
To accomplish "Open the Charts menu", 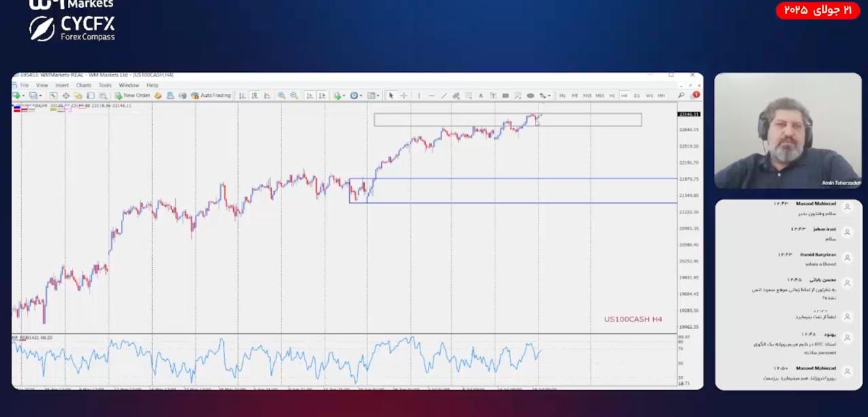I will (x=83, y=85).
